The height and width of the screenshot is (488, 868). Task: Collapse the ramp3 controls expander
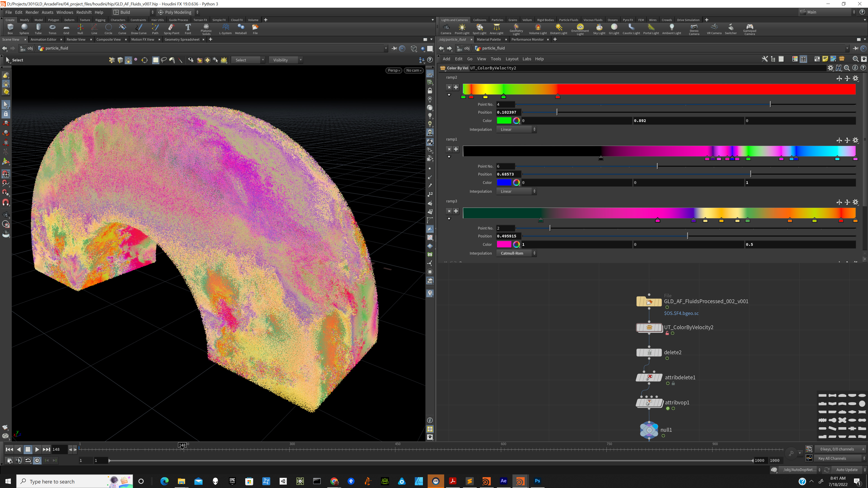click(x=449, y=219)
